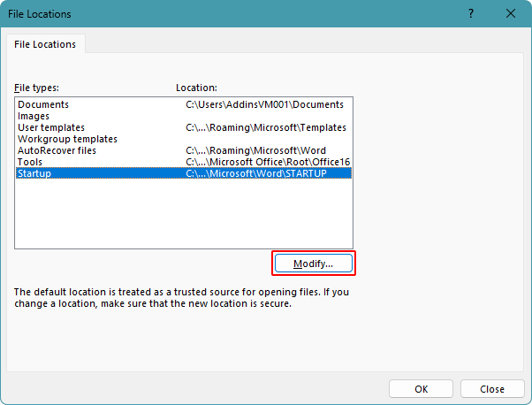Image resolution: width=532 pixels, height=405 pixels.
Task: Click the highlighted Startup entry
Action: coord(34,173)
